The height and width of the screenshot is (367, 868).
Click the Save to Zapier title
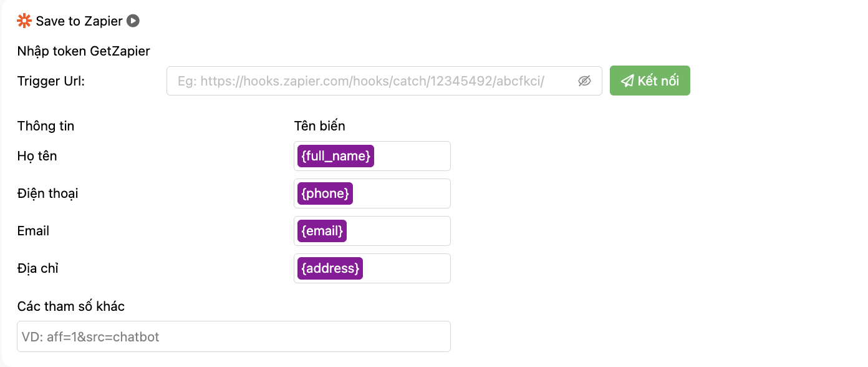coord(79,21)
